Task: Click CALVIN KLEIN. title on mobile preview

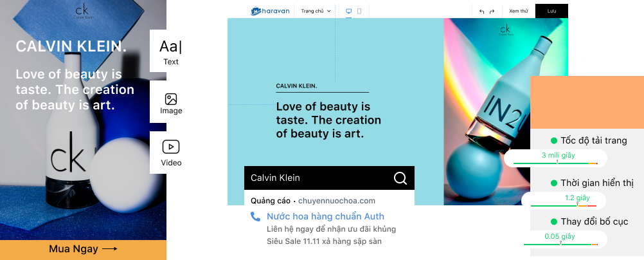Action: [71, 46]
